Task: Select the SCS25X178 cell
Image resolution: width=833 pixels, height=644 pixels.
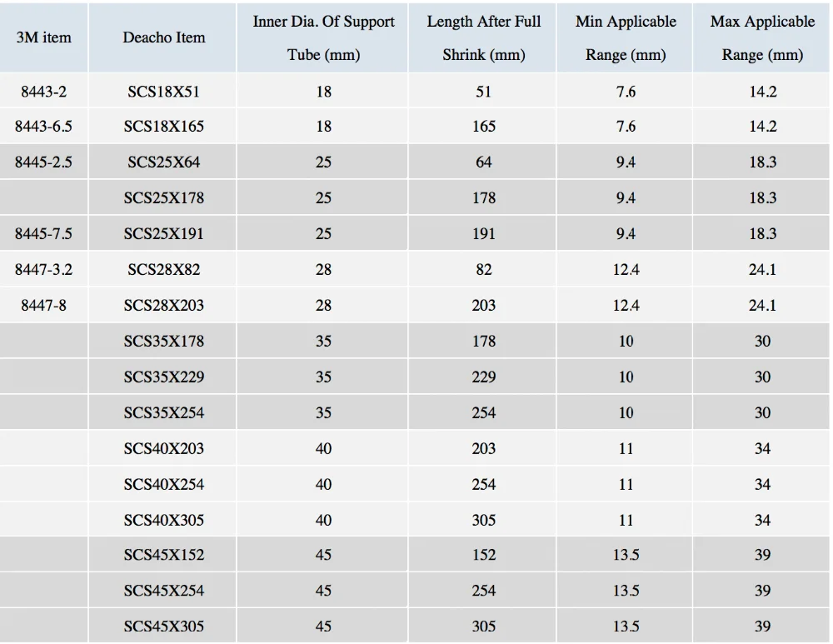Action: click(x=163, y=198)
